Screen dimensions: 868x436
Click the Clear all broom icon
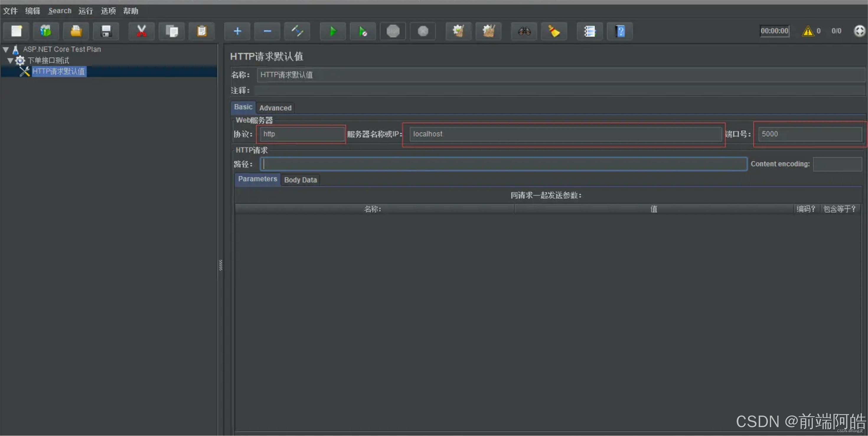pos(488,31)
